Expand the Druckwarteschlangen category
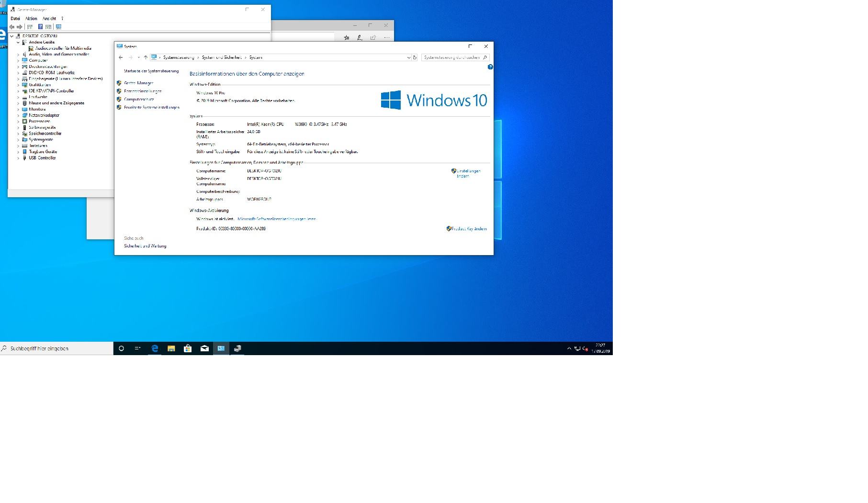Screen dimensions: 868x503 pyautogui.click(x=18, y=67)
